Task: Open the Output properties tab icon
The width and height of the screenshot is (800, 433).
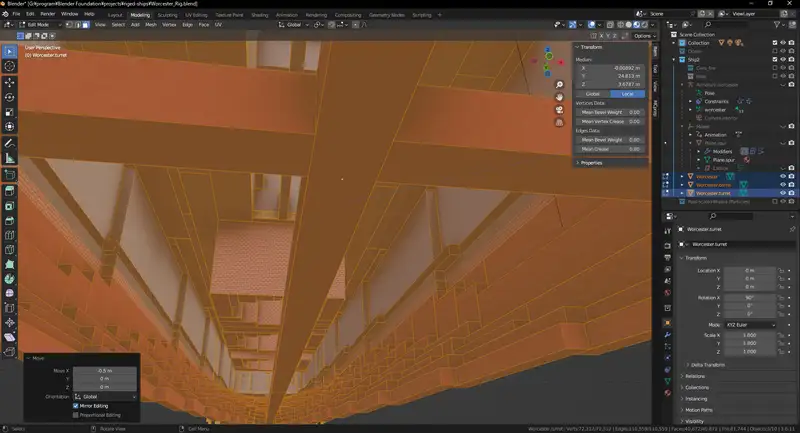Action: pos(667,258)
